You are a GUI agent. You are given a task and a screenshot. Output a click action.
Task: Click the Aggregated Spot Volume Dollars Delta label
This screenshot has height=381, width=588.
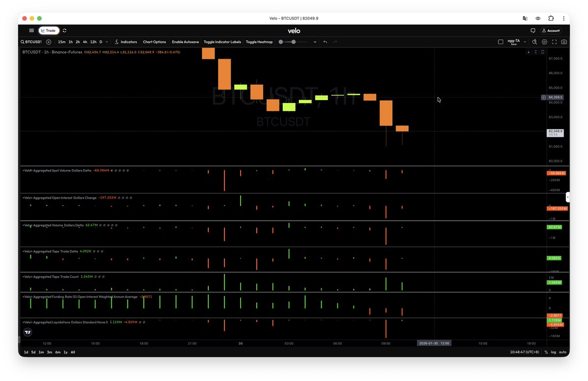(57, 170)
